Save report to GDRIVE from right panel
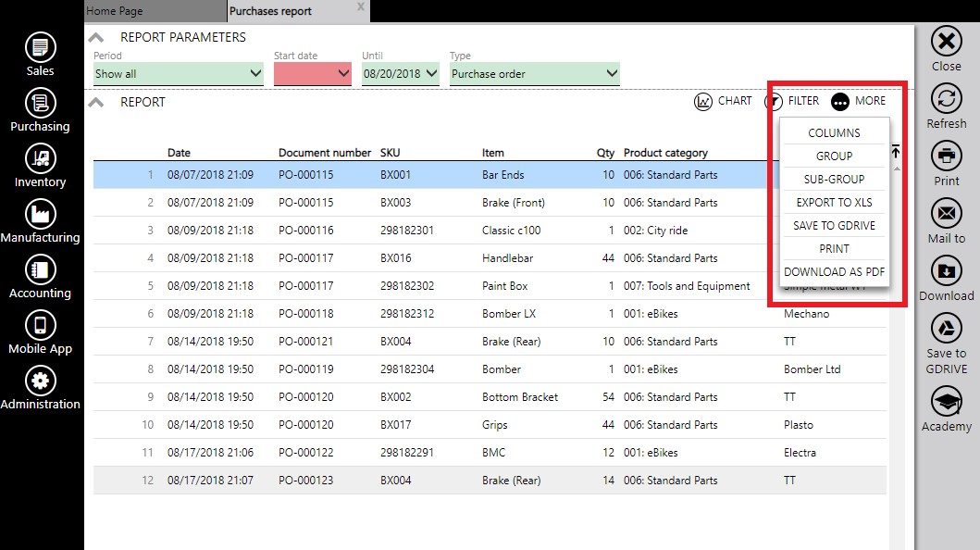The height and width of the screenshot is (550, 980). point(946,329)
